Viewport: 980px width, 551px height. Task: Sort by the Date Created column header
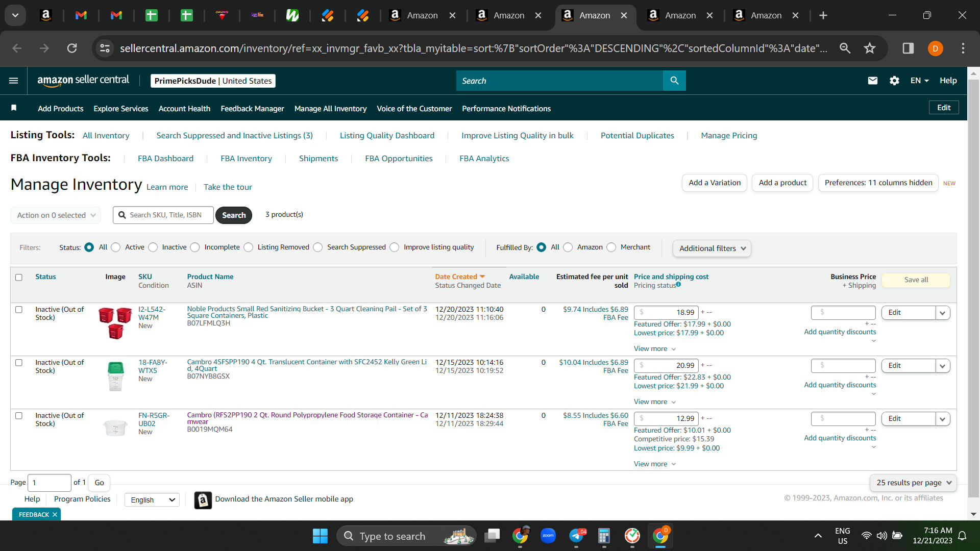coord(460,277)
